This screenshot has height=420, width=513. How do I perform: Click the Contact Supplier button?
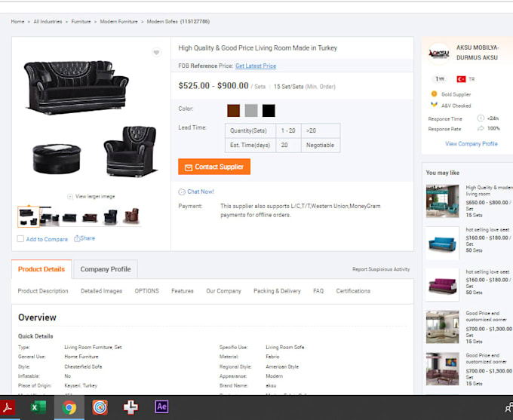click(x=214, y=167)
